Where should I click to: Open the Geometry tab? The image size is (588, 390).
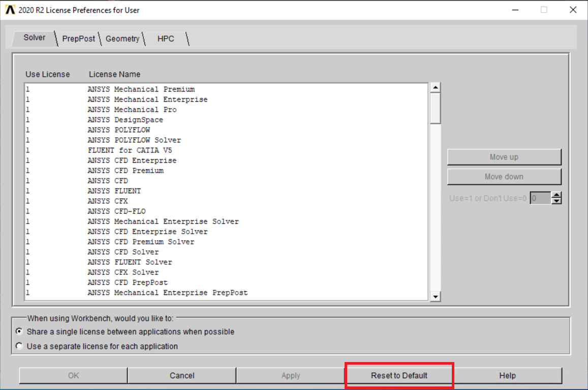click(x=122, y=39)
